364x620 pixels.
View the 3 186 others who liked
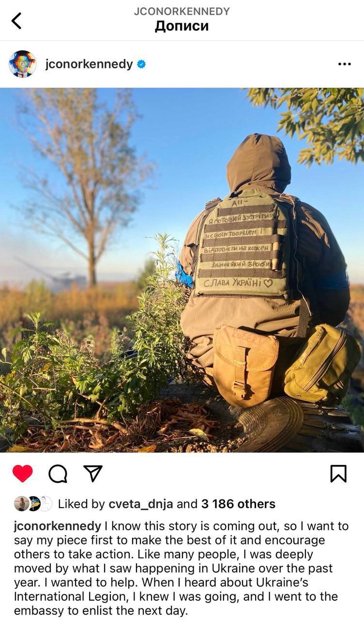238,504
